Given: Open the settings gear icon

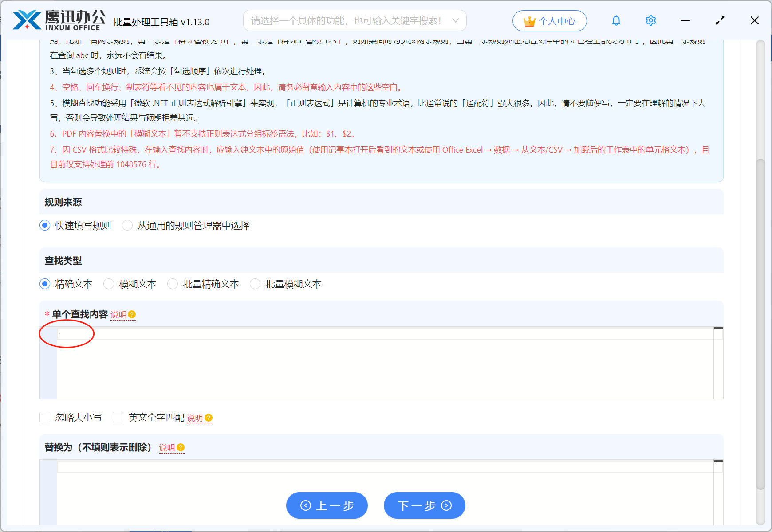Looking at the screenshot, I should 650,20.
